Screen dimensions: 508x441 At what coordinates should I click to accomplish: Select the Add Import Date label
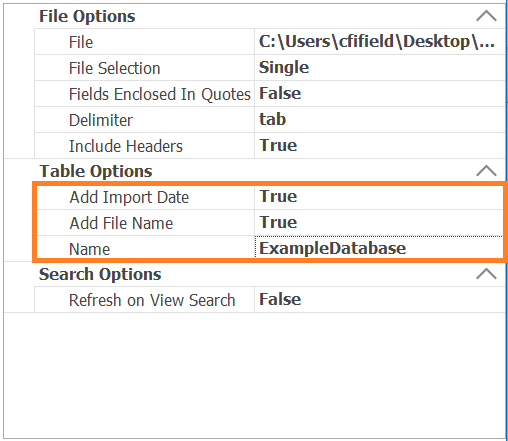click(129, 197)
